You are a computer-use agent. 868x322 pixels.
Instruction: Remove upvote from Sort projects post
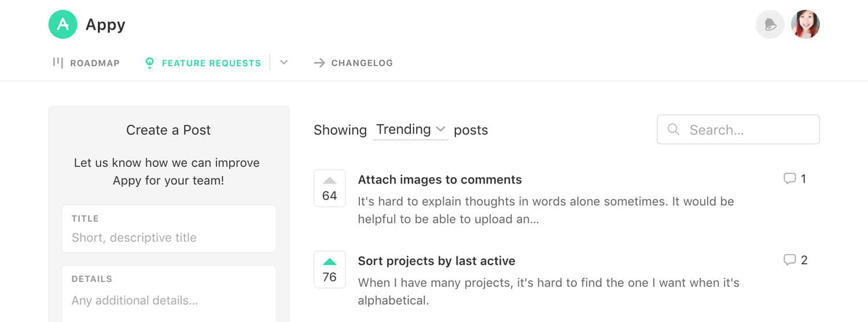(x=329, y=262)
